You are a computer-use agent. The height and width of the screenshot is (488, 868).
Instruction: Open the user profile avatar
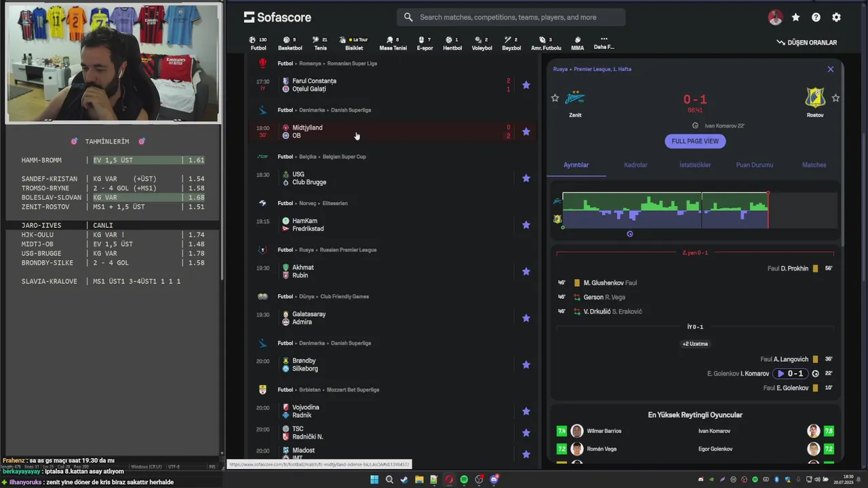coord(775,18)
